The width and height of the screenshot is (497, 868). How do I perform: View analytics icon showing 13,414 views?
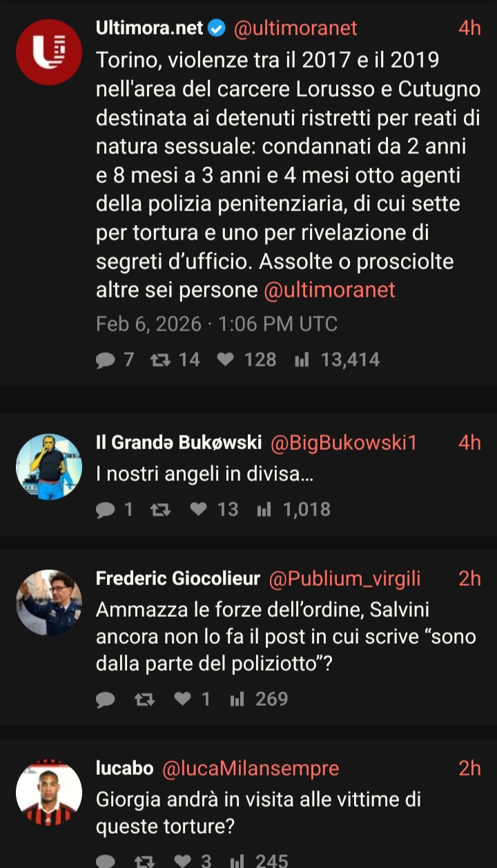[301, 359]
